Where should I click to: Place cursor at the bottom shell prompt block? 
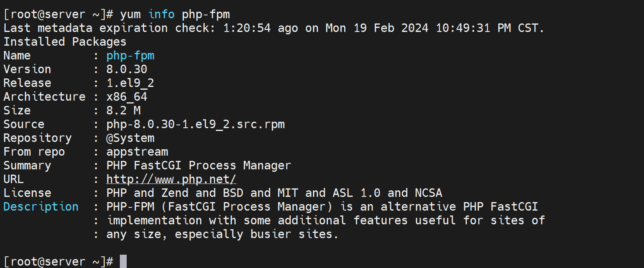[123, 261]
